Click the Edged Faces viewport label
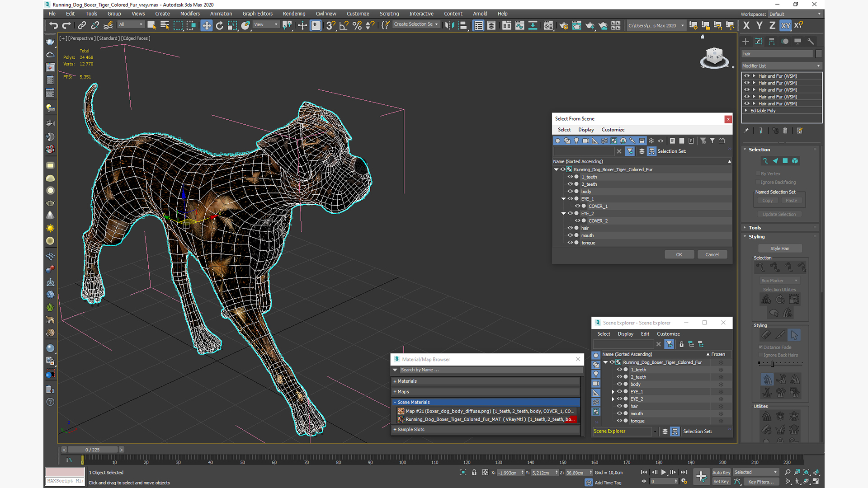Screen dimensions: 868x488 click(135, 38)
